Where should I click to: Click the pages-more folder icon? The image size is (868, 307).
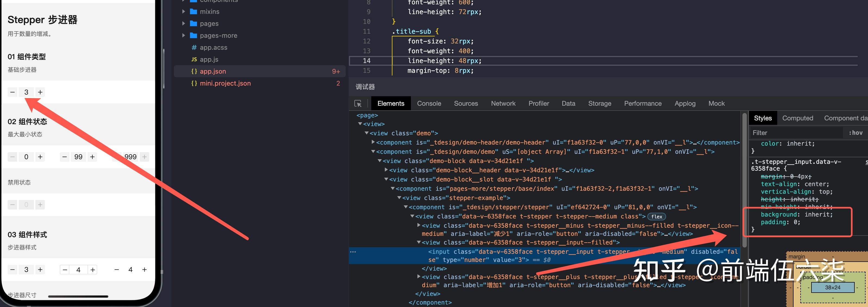pyautogui.click(x=193, y=35)
